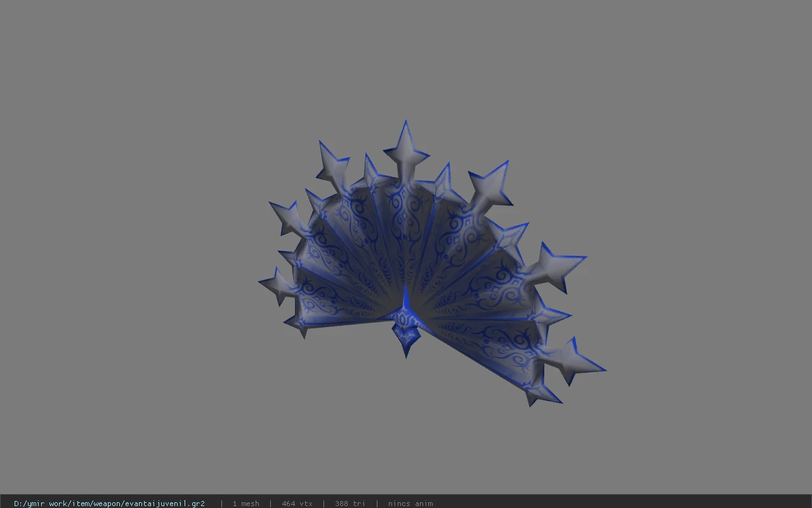Click the file path evantaijuvenil.gr2 in status bar
Image resolution: width=812 pixels, height=508 pixels.
click(109, 504)
